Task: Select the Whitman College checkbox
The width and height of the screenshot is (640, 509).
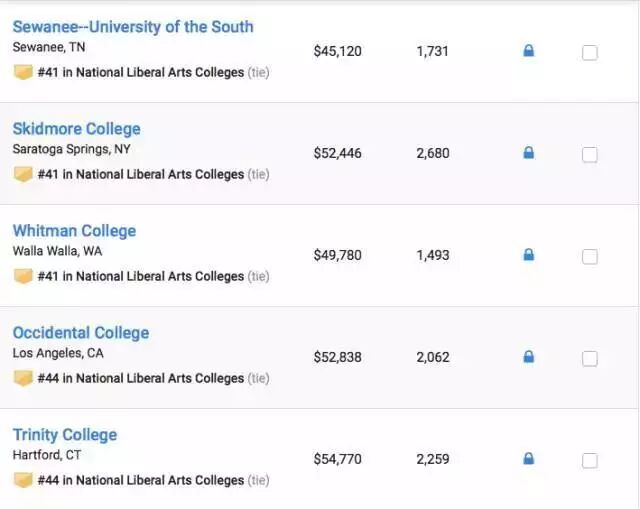Action: [x=590, y=257]
